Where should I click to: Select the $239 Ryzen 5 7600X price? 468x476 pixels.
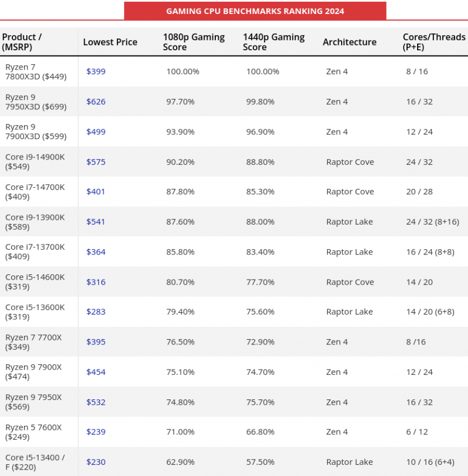coord(96,432)
